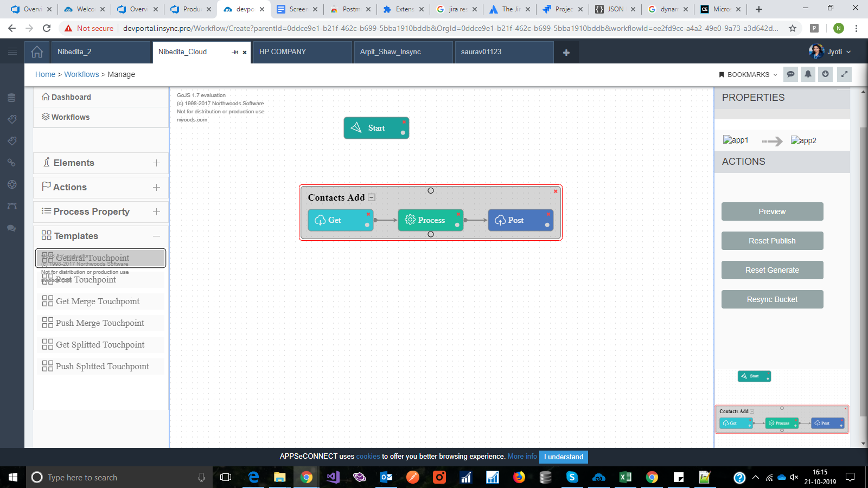The image size is (868, 488).
Task: Open the hamburger menu in left sidebar
Action: point(12,52)
